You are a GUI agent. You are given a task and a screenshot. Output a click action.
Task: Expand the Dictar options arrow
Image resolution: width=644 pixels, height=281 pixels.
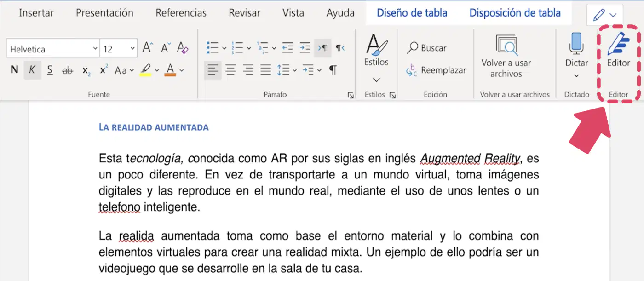pyautogui.click(x=577, y=76)
